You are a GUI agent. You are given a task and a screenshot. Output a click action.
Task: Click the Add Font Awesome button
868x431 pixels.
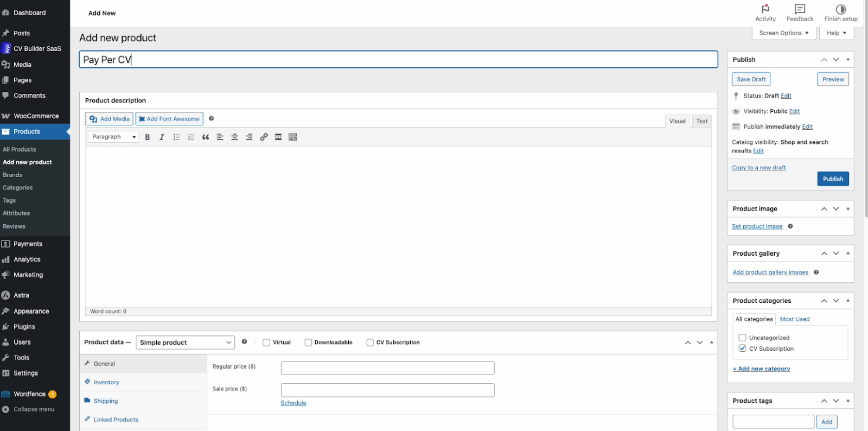pos(169,119)
